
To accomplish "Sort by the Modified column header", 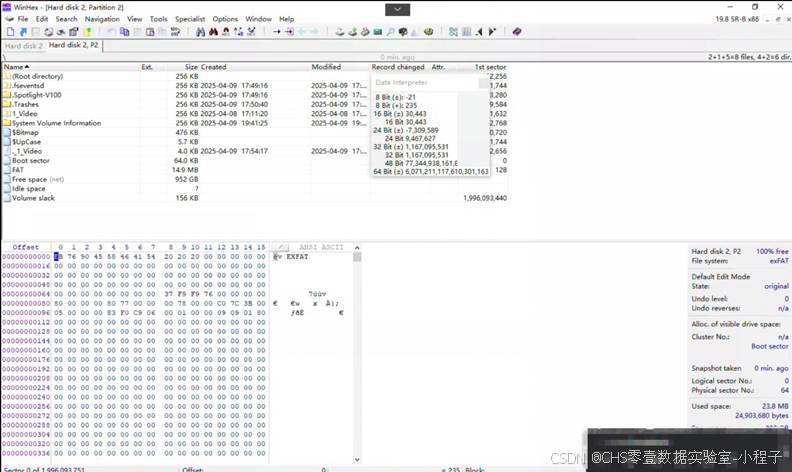I will tap(326, 67).
